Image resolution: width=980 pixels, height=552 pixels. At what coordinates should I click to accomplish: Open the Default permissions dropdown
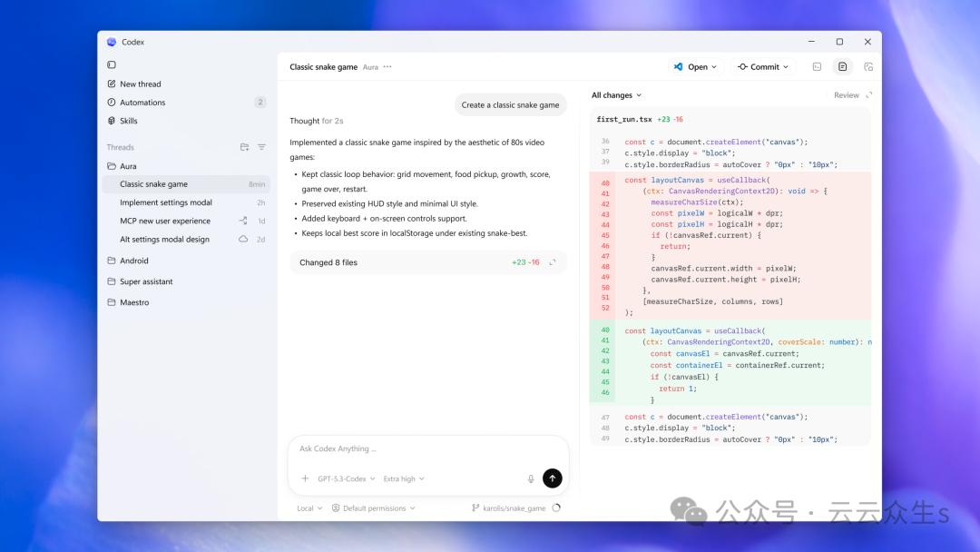click(374, 508)
